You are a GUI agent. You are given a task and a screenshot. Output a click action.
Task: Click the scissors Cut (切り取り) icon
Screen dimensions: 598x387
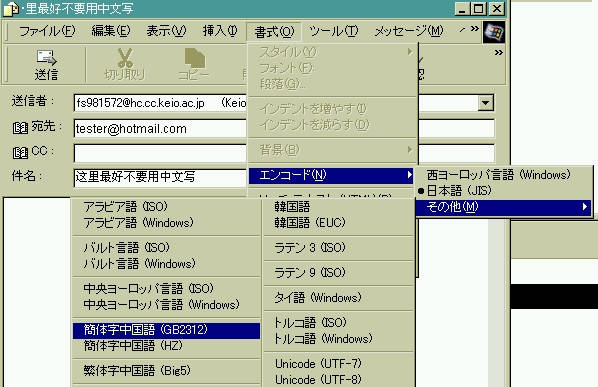coord(125,58)
